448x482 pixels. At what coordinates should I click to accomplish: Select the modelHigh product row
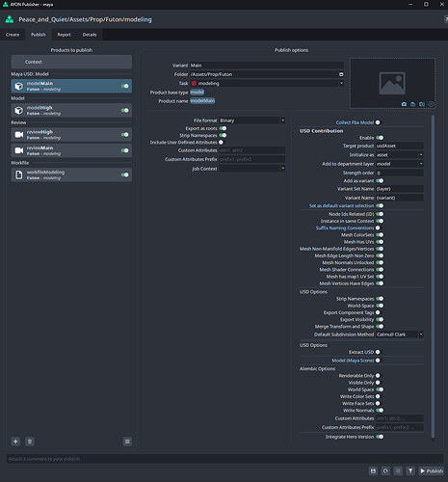tap(71, 110)
